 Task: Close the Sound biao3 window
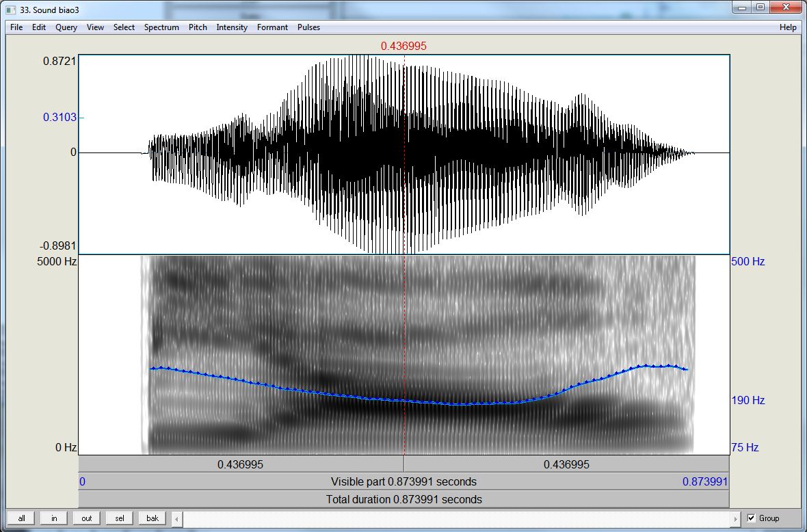(786, 8)
